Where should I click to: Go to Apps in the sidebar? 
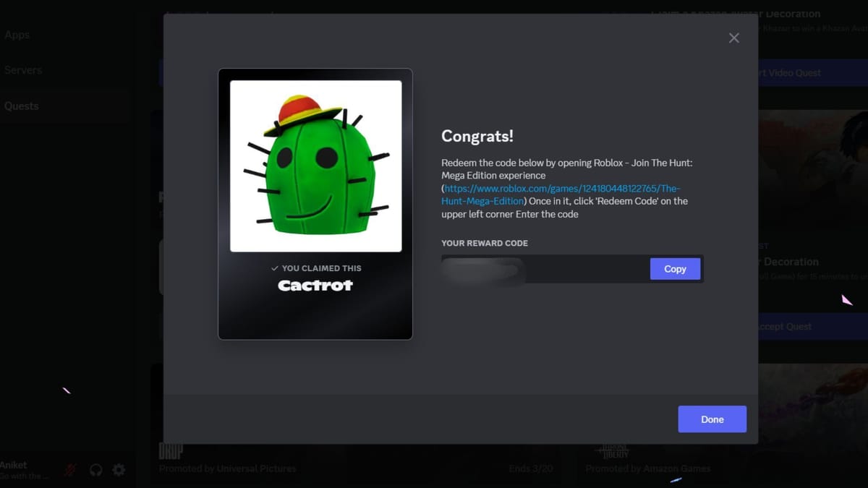point(17,35)
